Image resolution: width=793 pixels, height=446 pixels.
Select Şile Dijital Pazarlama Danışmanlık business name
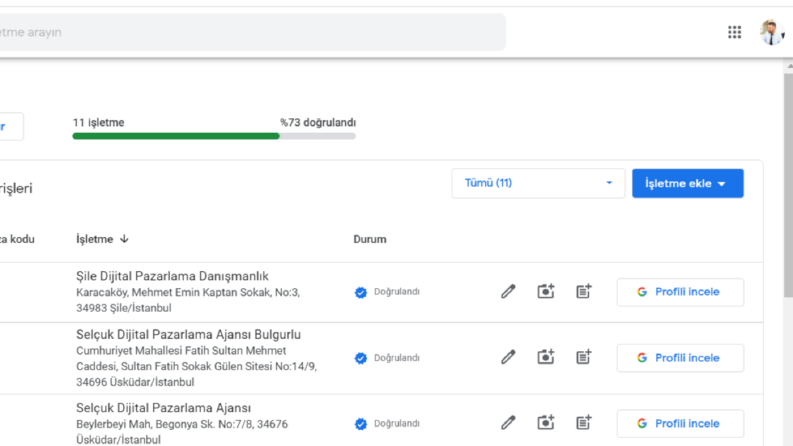pyautogui.click(x=172, y=276)
